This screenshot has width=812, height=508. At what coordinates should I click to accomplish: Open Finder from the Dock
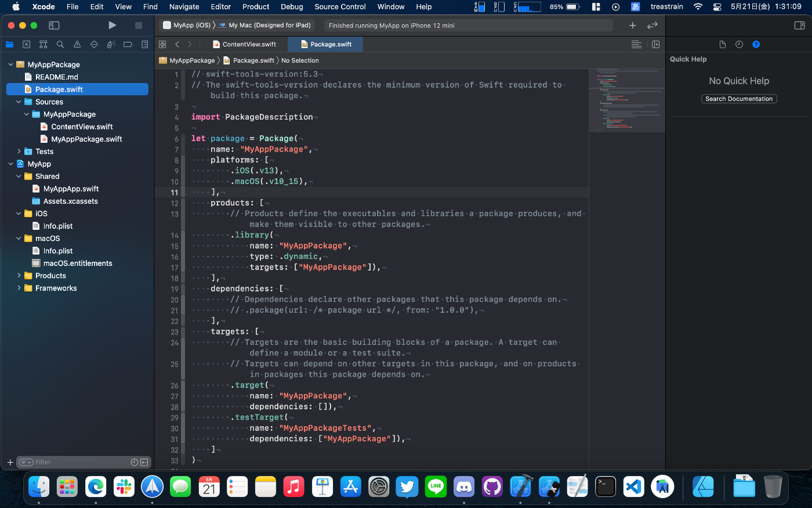click(39, 487)
